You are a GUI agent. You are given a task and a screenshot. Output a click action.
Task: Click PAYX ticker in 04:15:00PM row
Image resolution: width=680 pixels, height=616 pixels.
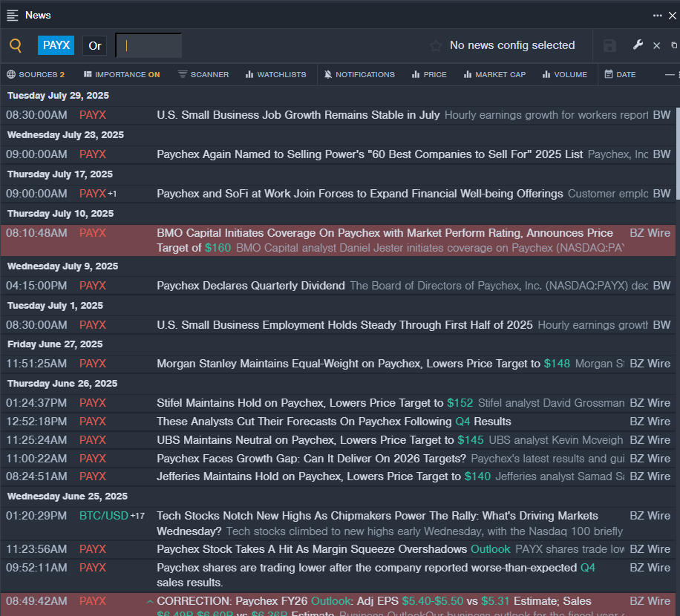pyautogui.click(x=93, y=286)
